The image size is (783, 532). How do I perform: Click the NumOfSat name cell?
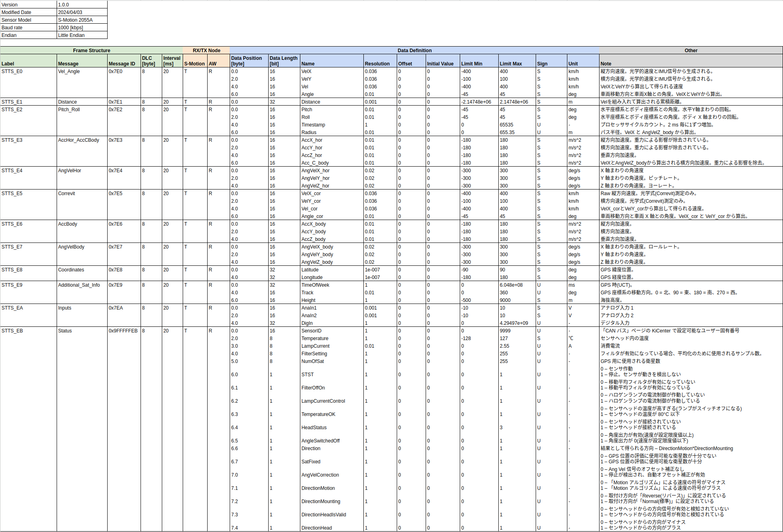[332, 361]
